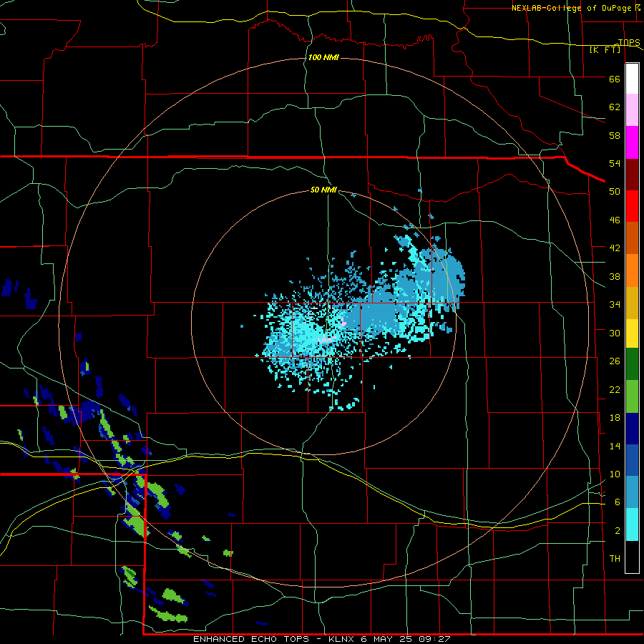Select the 22 legend value

(615, 389)
